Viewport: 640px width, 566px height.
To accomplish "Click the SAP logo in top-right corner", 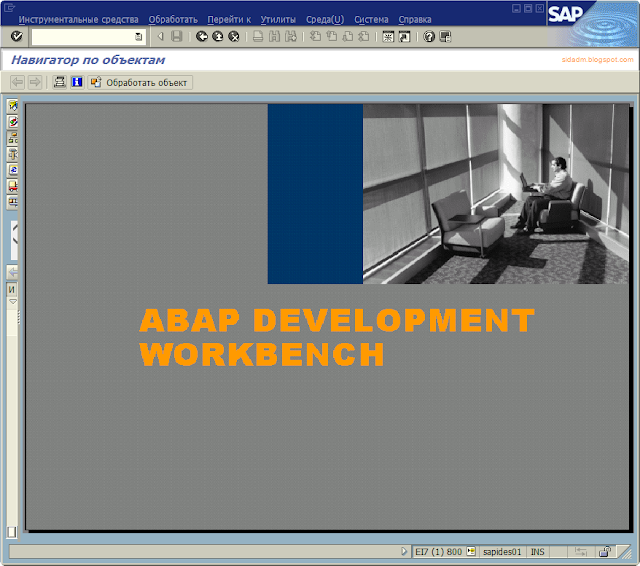I will pyautogui.click(x=565, y=14).
